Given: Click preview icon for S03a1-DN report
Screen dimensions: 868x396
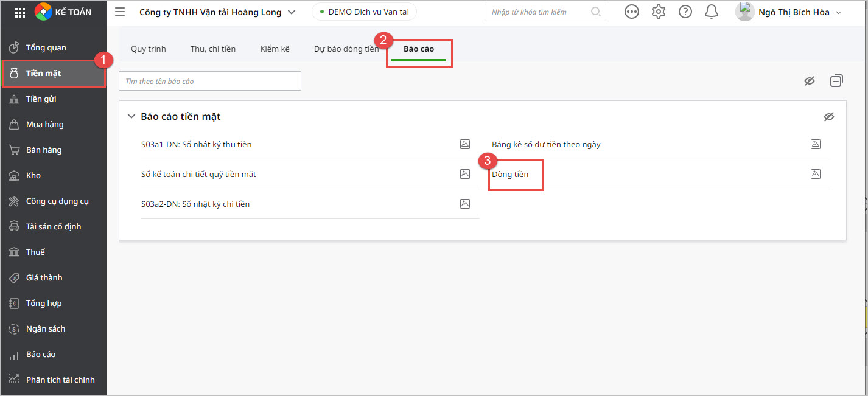Looking at the screenshot, I should [464, 144].
